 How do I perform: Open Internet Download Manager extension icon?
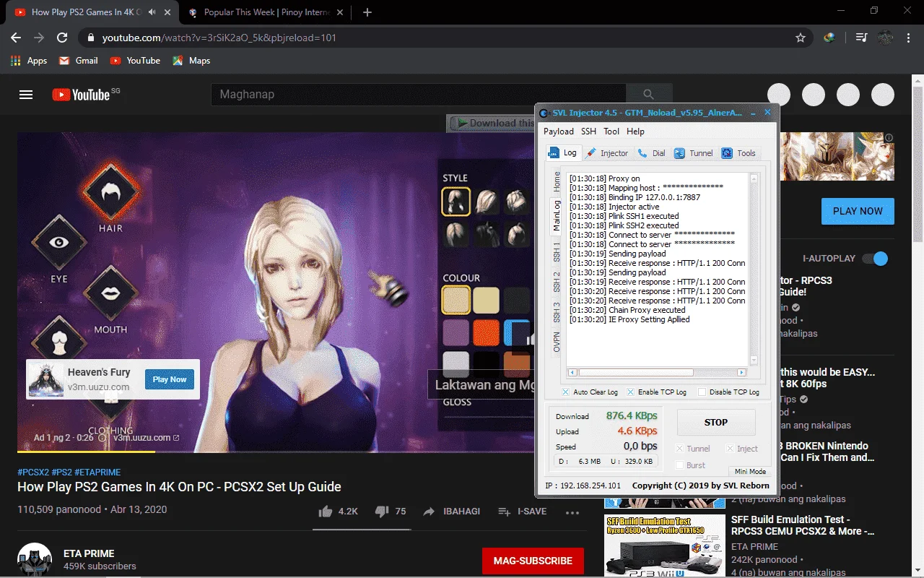(x=829, y=38)
